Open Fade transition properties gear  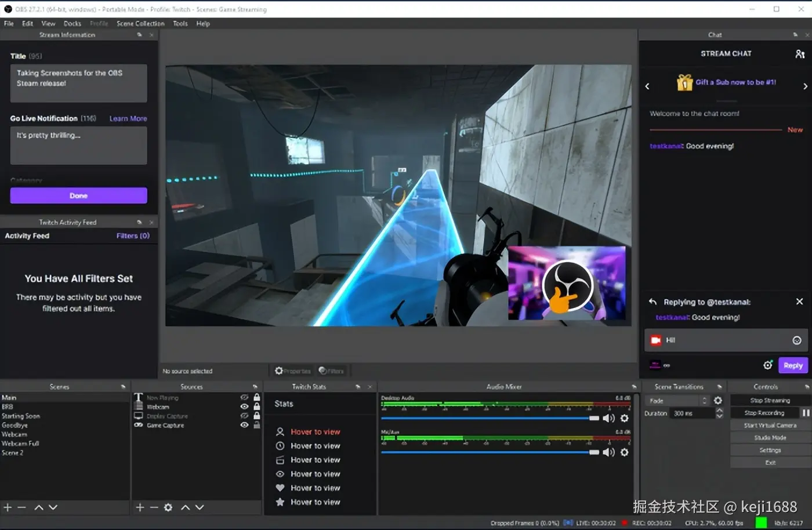tap(718, 401)
